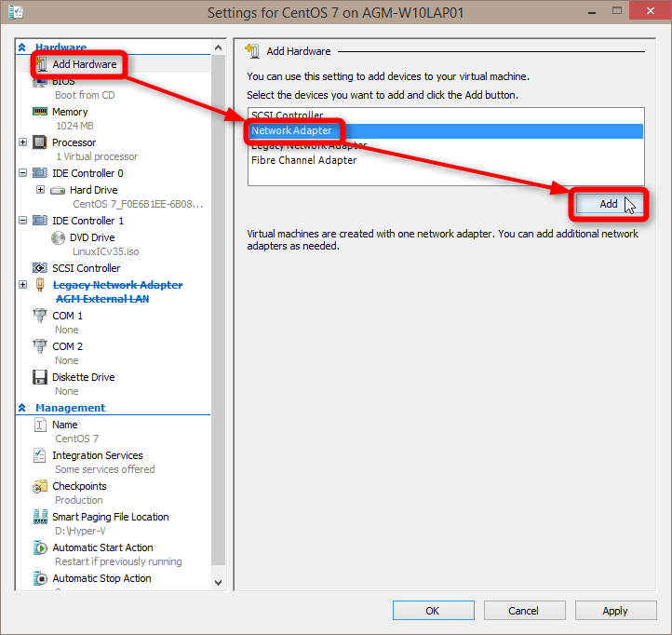Click the DVD Drive disc icon

point(58,237)
